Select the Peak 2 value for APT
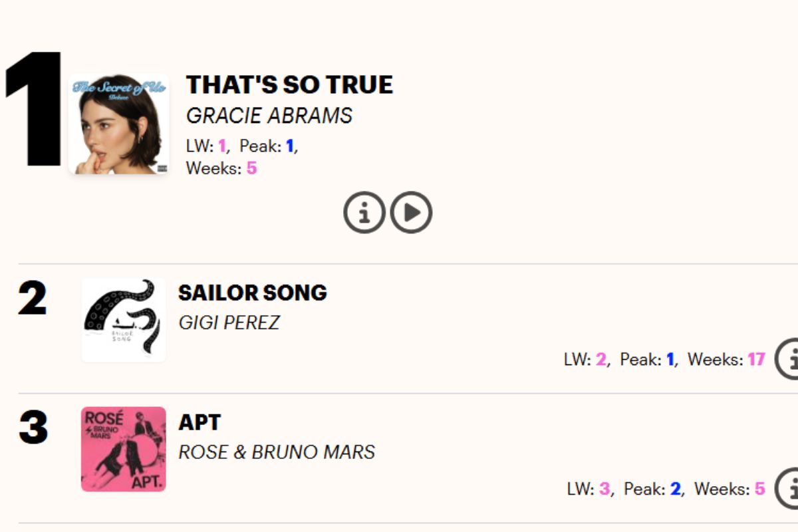Screen dimensions: 798x532 pos(676,489)
